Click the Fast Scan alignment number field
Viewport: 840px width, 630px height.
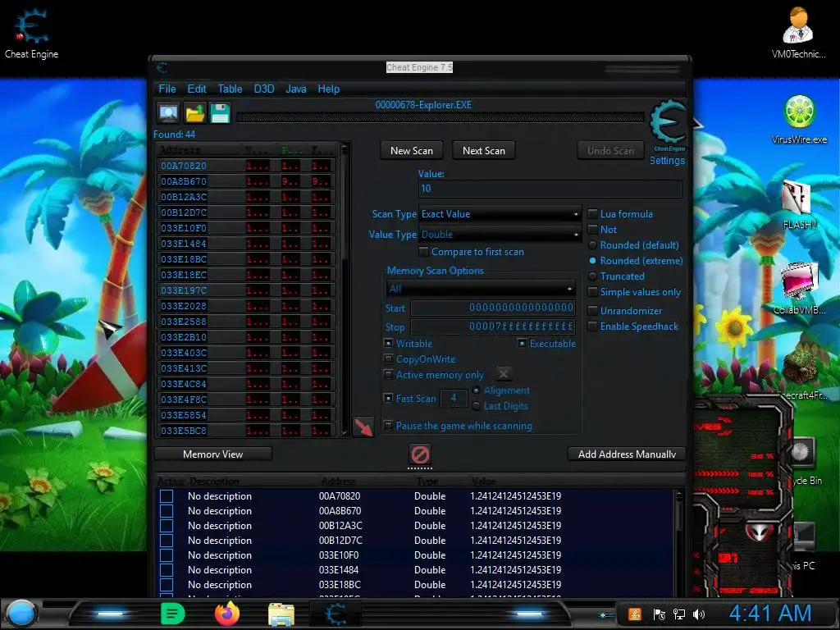(x=453, y=398)
